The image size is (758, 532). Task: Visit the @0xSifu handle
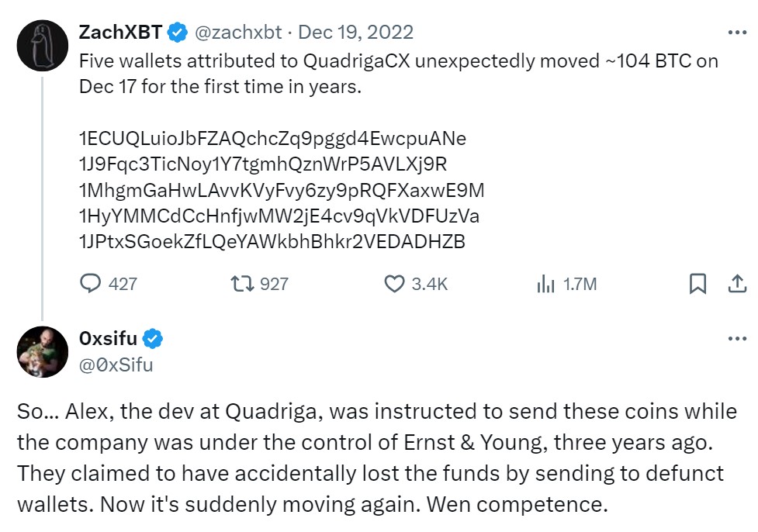point(116,364)
